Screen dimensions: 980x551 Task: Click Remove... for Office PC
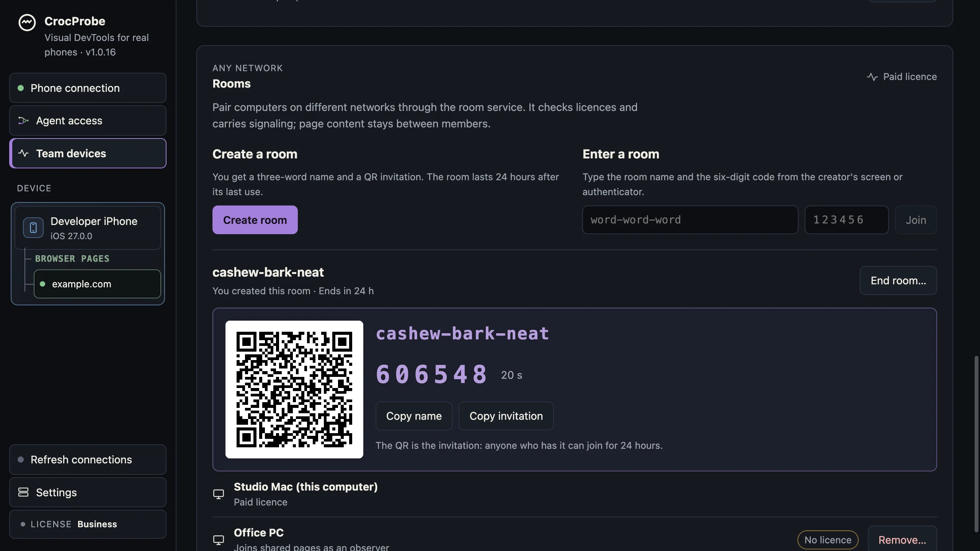[x=902, y=540]
